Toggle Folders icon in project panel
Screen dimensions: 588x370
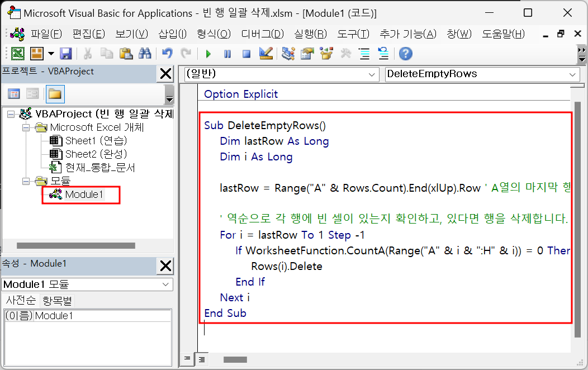55,94
